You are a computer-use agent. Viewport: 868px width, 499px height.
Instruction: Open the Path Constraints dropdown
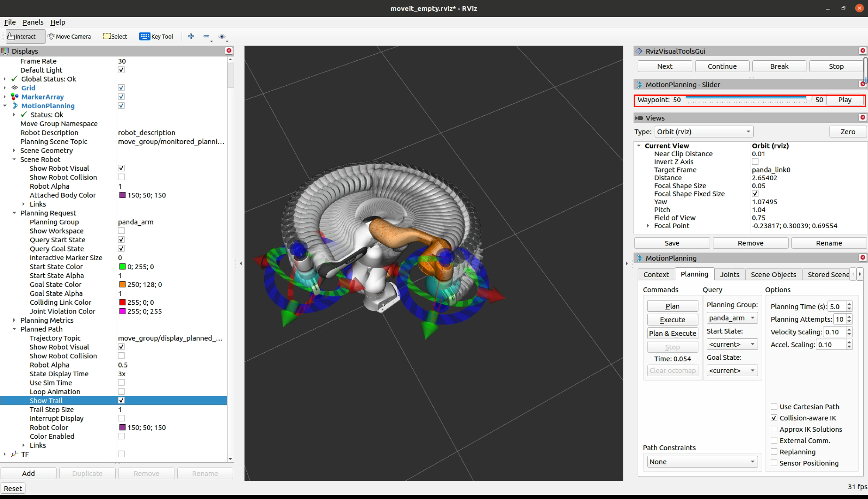(x=701, y=462)
